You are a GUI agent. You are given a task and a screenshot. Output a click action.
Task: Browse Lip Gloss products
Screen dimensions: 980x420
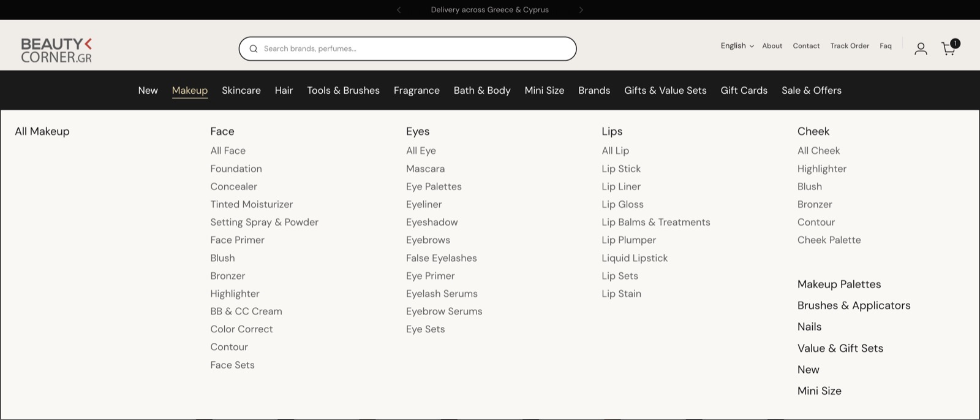pyautogui.click(x=622, y=204)
